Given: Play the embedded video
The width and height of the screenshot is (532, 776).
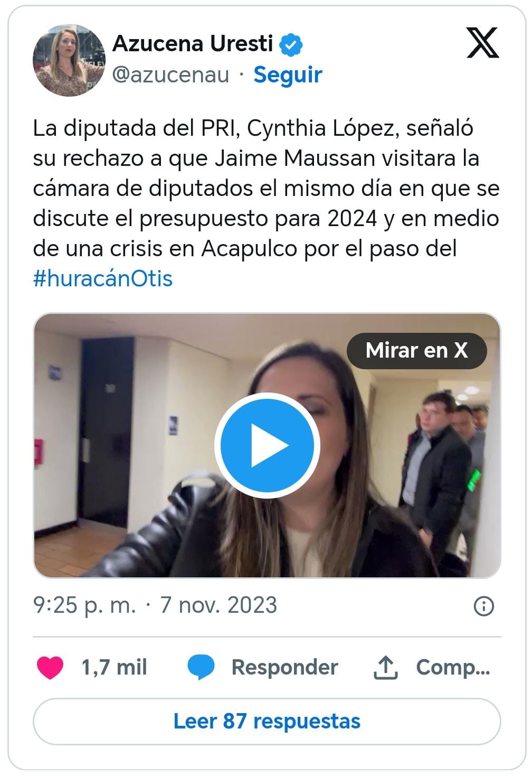Looking at the screenshot, I should tap(267, 445).
